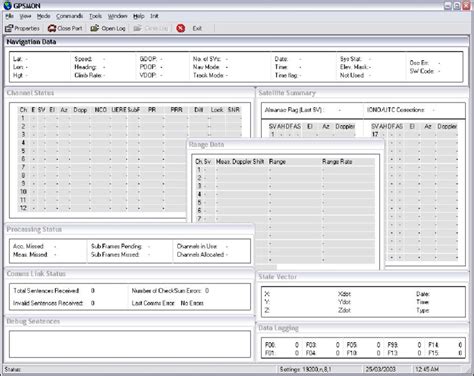Click 'Settings: 19200,n,8,1' in status bar
The image size is (474, 376).
[305, 369]
